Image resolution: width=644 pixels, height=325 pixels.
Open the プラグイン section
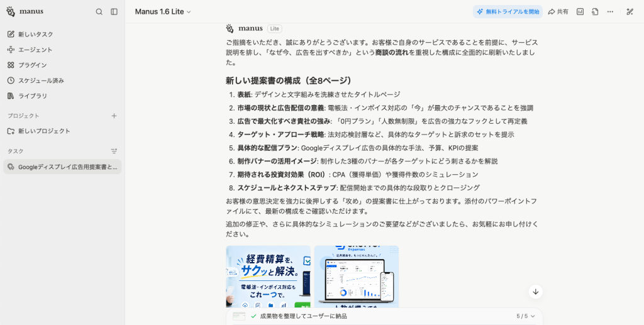pos(62,65)
